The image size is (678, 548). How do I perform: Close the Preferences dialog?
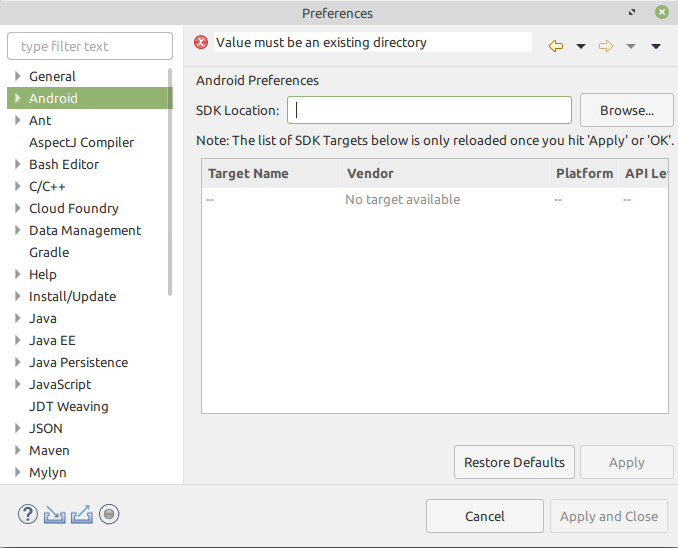tap(662, 12)
